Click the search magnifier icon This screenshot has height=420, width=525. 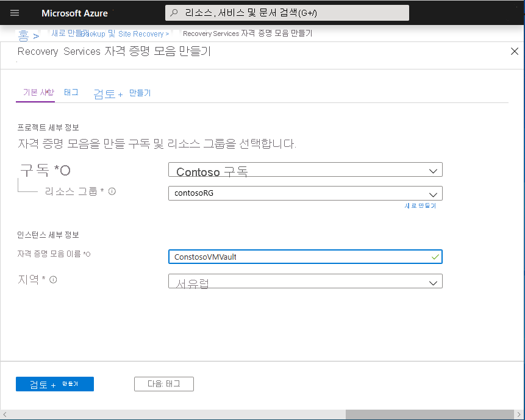pyautogui.click(x=174, y=13)
